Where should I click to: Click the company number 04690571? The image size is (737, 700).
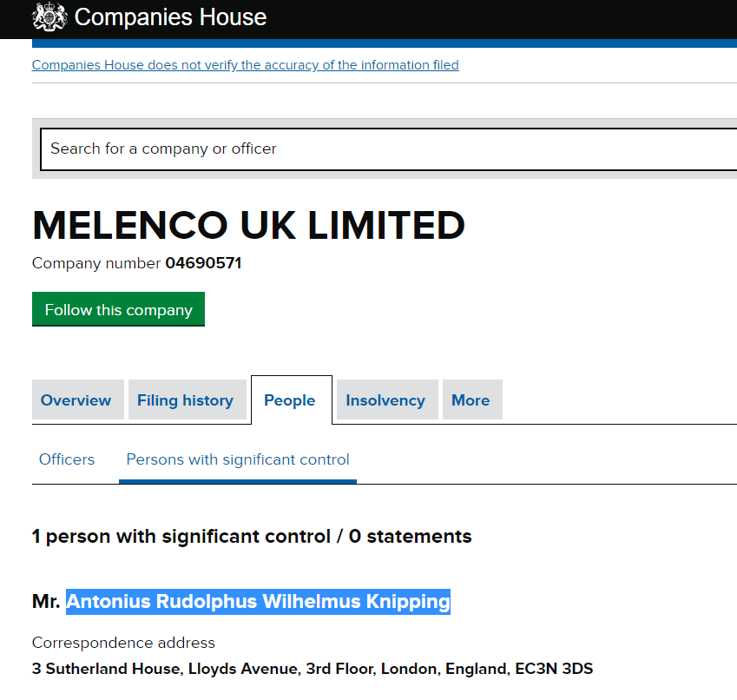click(203, 263)
